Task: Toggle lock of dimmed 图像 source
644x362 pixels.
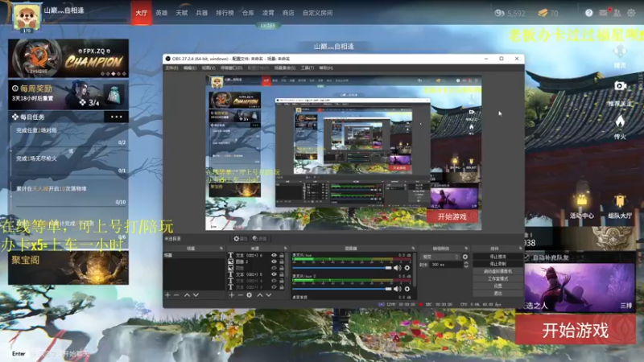Action: click(x=282, y=268)
